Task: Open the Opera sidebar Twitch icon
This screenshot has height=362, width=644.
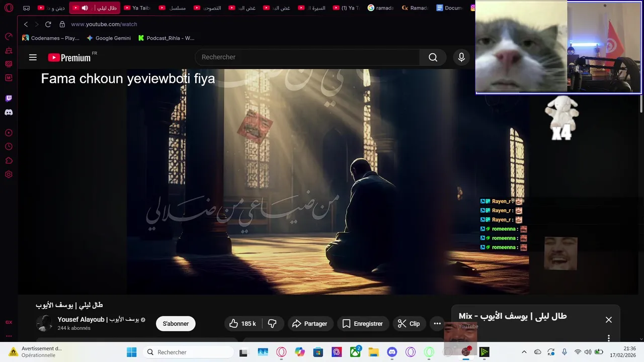Action: (9, 99)
